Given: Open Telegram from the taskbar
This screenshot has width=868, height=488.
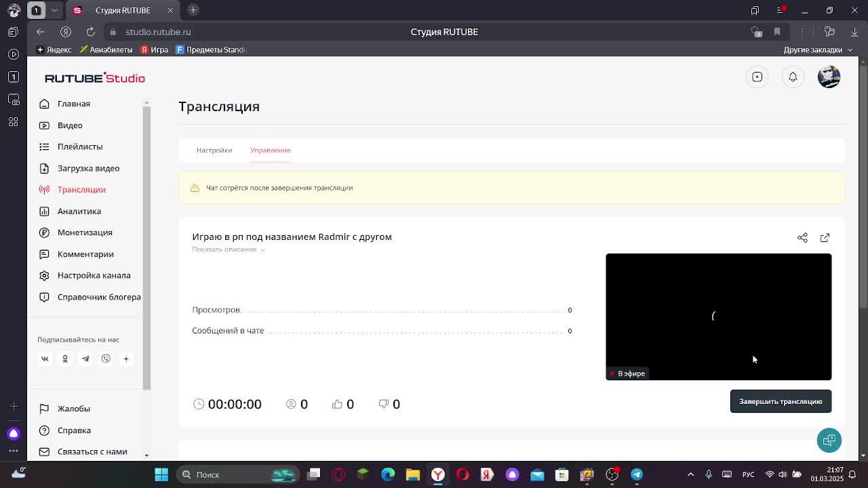Looking at the screenshot, I should (637, 474).
